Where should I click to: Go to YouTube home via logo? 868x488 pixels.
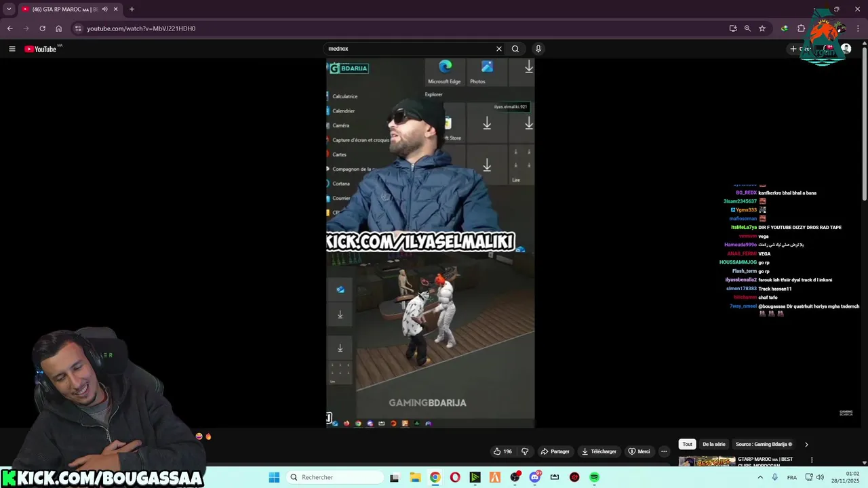[41, 49]
